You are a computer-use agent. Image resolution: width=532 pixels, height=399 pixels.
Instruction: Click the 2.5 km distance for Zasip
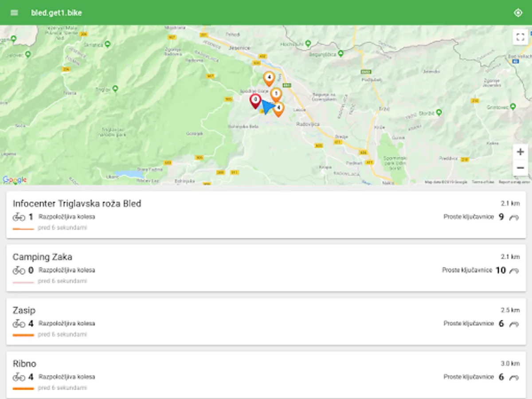510,310
